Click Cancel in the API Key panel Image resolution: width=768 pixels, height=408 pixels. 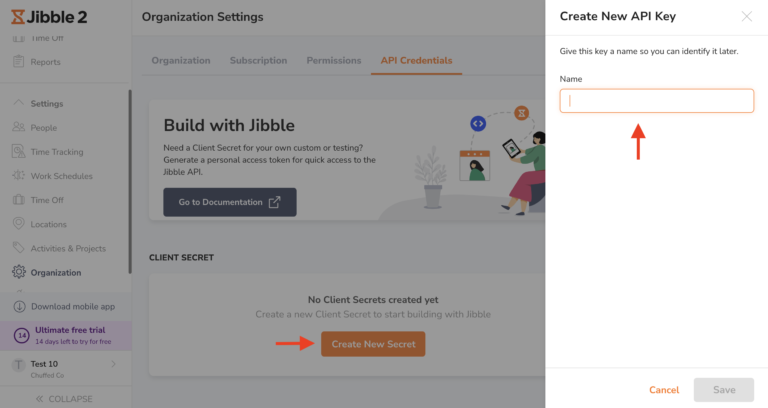tap(664, 390)
